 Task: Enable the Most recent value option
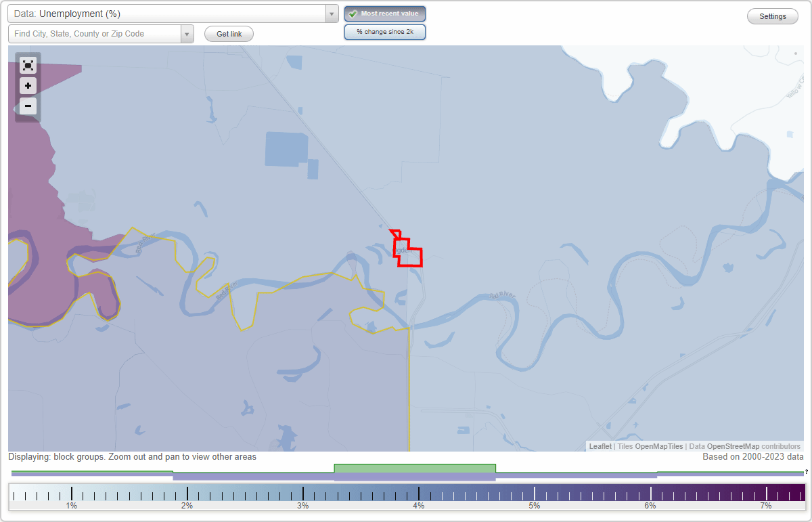[x=385, y=14]
